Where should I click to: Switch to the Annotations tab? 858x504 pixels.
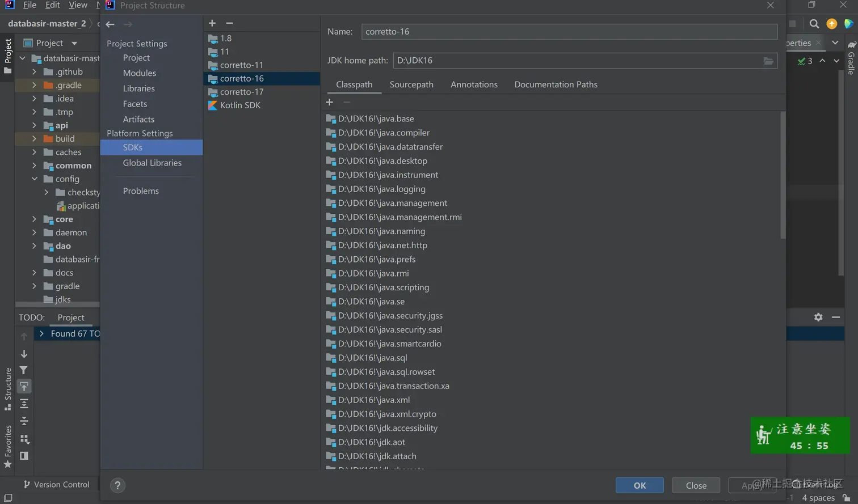point(474,84)
